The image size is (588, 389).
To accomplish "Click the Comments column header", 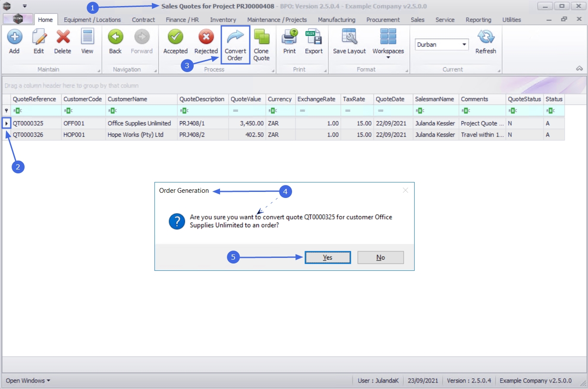I will pos(482,99).
